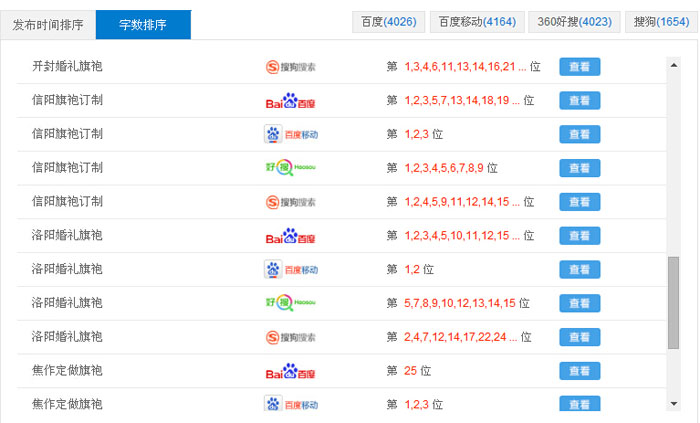700x423 pixels.
Task: Click ranking 5,7,8,9,10,12,13,14,15 text
Action: click(x=460, y=303)
